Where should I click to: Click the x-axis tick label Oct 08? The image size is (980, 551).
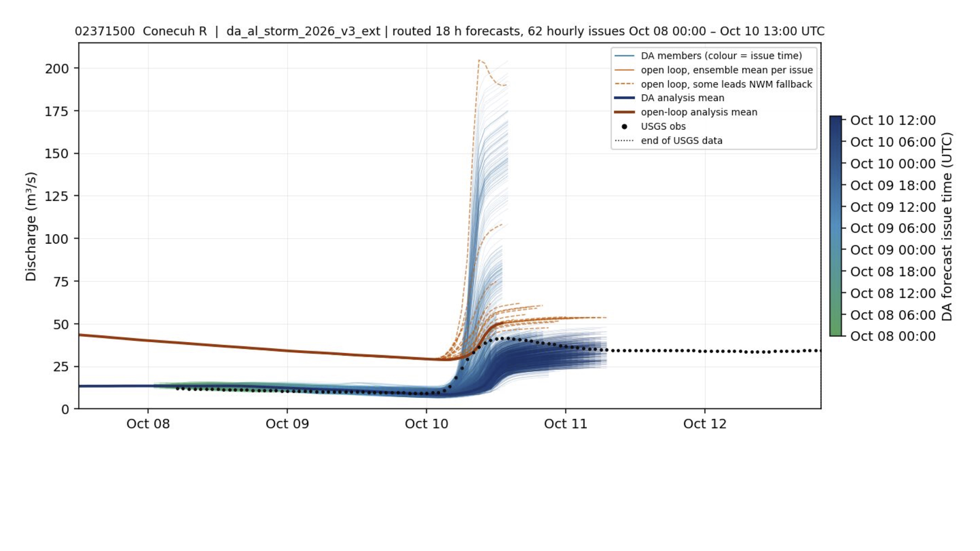[148, 424]
